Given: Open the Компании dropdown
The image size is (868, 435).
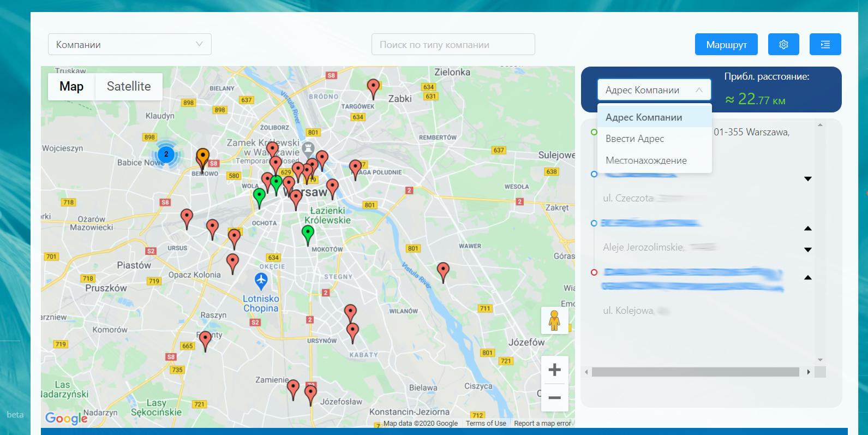Looking at the screenshot, I should coord(130,44).
